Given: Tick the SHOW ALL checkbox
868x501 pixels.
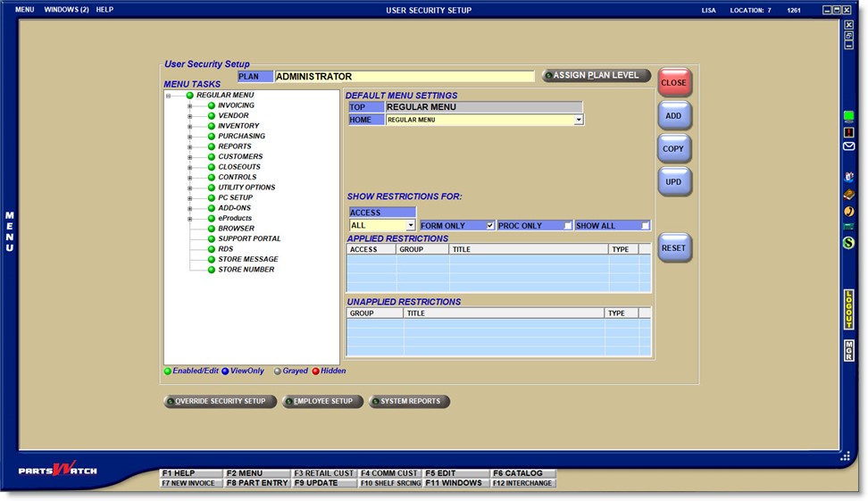Looking at the screenshot, I should pyautogui.click(x=645, y=226).
